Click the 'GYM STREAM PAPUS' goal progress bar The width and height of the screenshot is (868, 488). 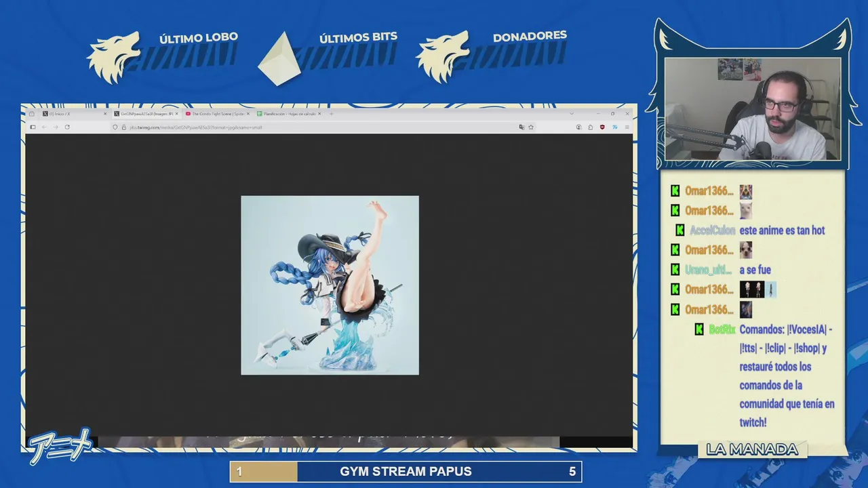pos(406,471)
